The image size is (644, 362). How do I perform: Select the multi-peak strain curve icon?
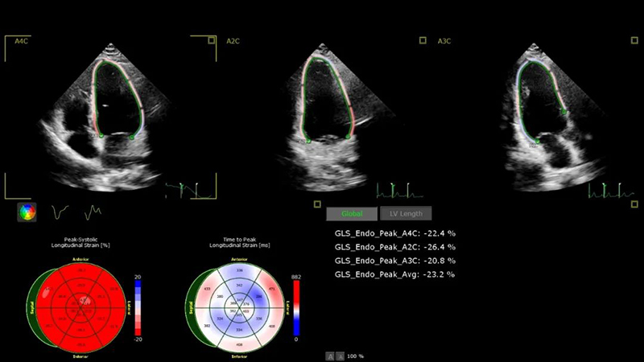click(x=93, y=212)
